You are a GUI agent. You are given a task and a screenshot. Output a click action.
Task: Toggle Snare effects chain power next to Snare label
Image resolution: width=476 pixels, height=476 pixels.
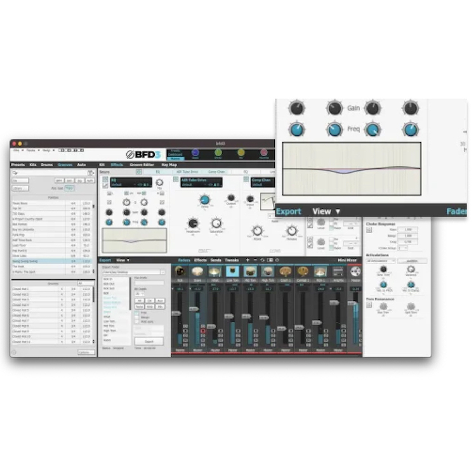click(139, 172)
